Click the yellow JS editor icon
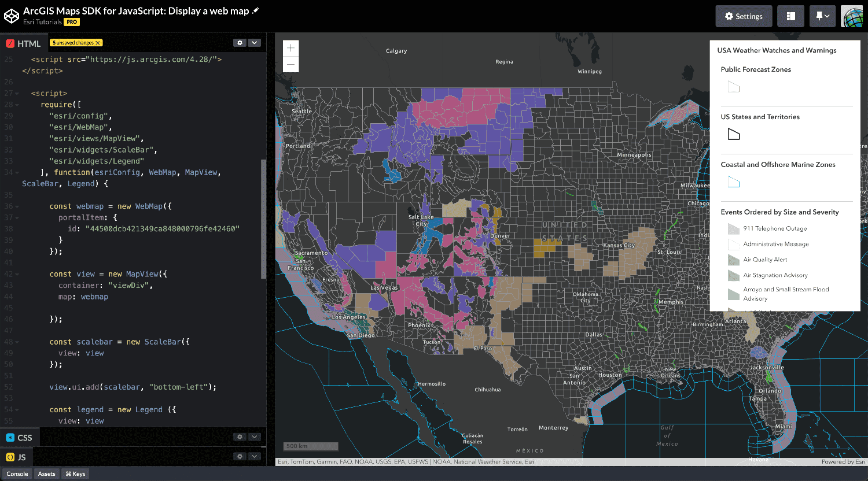The image size is (868, 481). tap(9, 457)
